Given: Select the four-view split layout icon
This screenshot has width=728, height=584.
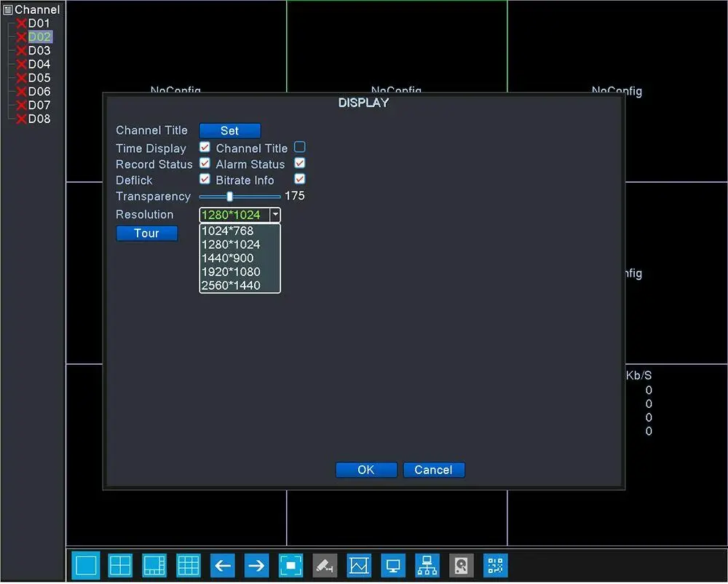Looking at the screenshot, I should pyautogui.click(x=120, y=567).
